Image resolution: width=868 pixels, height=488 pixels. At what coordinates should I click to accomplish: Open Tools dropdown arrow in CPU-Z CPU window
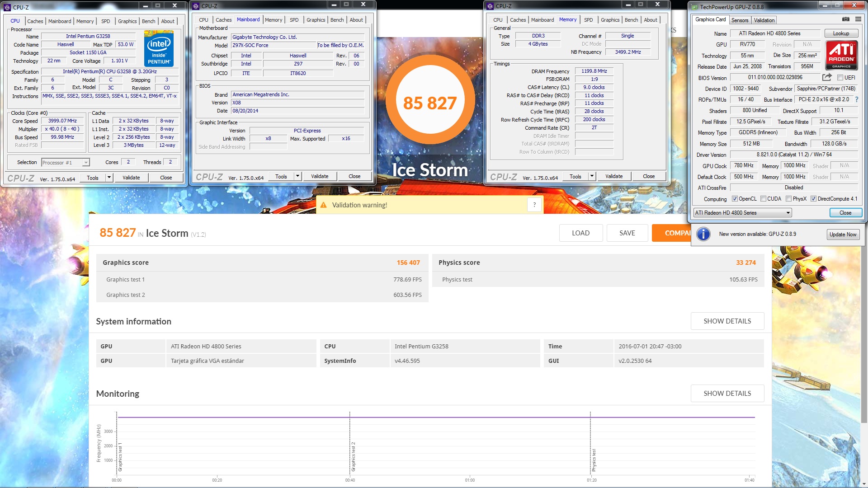pyautogui.click(x=109, y=178)
